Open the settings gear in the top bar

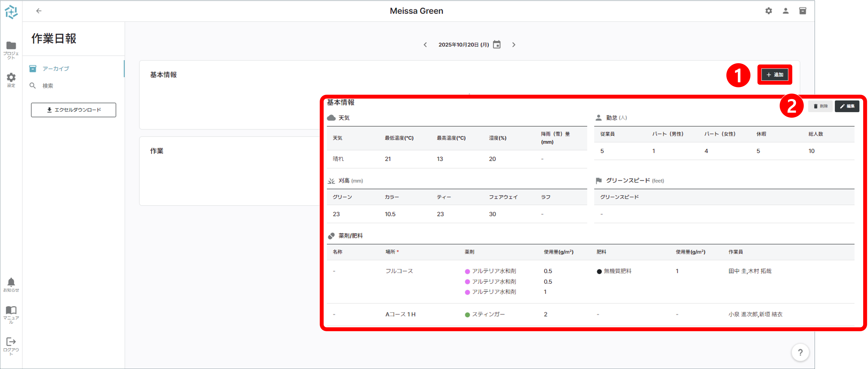pos(769,11)
